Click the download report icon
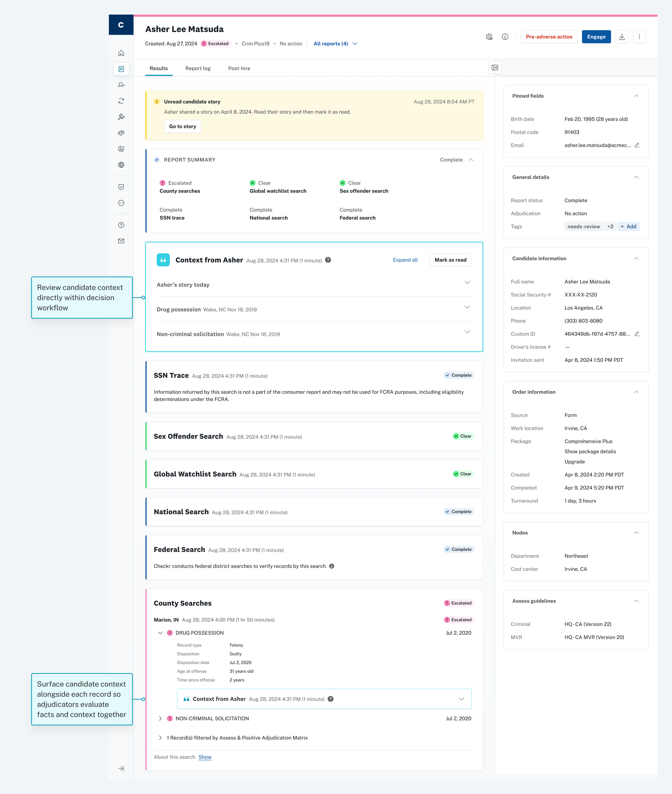672x794 pixels. point(622,37)
